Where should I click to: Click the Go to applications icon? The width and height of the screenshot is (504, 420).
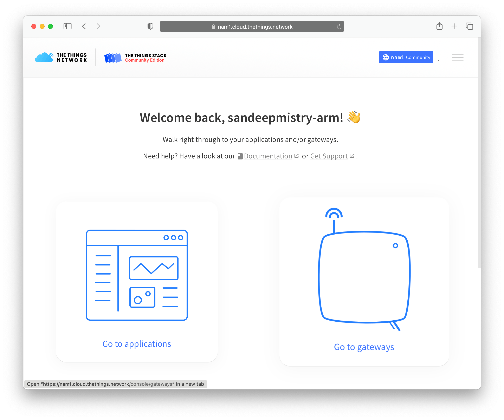click(x=136, y=274)
